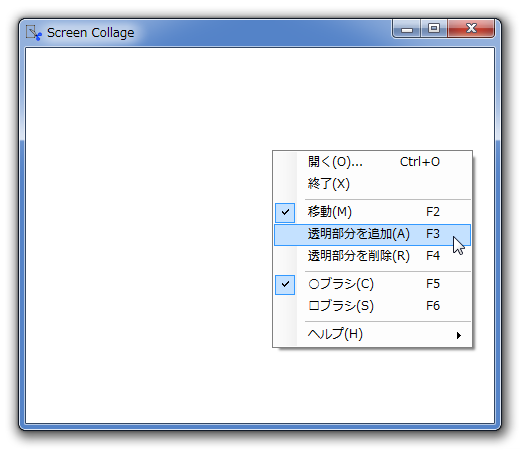The width and height of the screenshot is (523, 453).
Task: Click the Ctrl+O shortcut label
Action: pyautogui.click(x=420, y=162)
